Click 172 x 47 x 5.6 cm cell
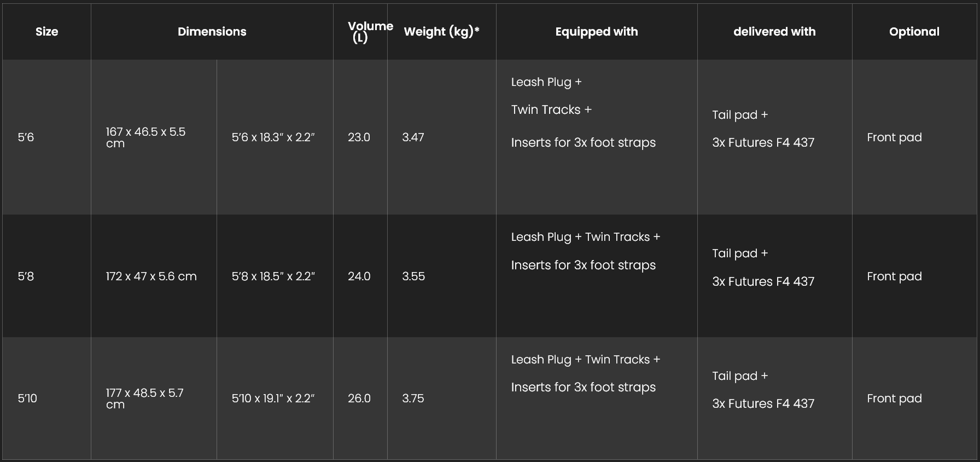The width and height of the screenshot is (980, 462). (x=151, y=276)
